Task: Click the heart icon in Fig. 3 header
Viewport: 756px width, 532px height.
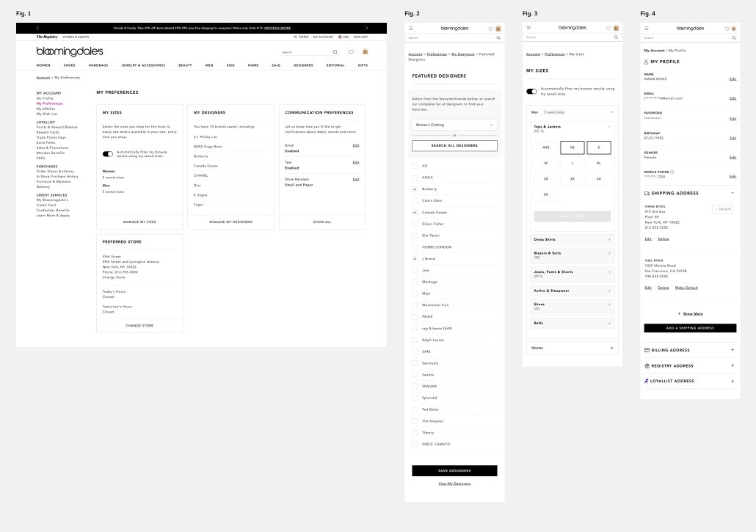Action: [608, 28]
